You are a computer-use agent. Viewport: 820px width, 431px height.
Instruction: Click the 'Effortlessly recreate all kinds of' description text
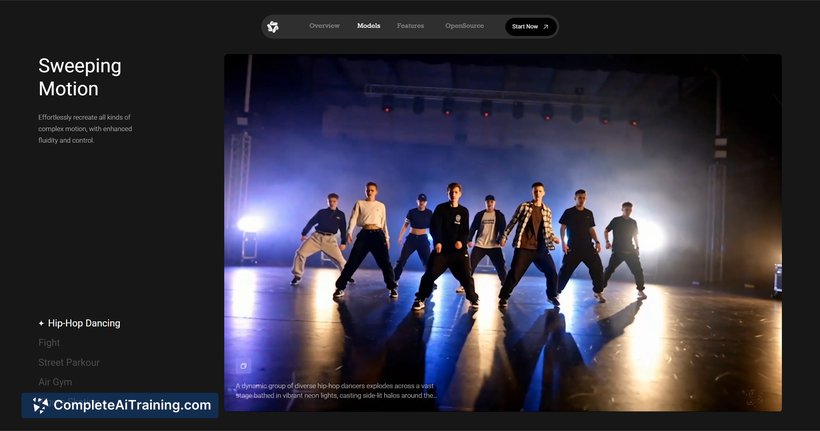coord(85,129)
